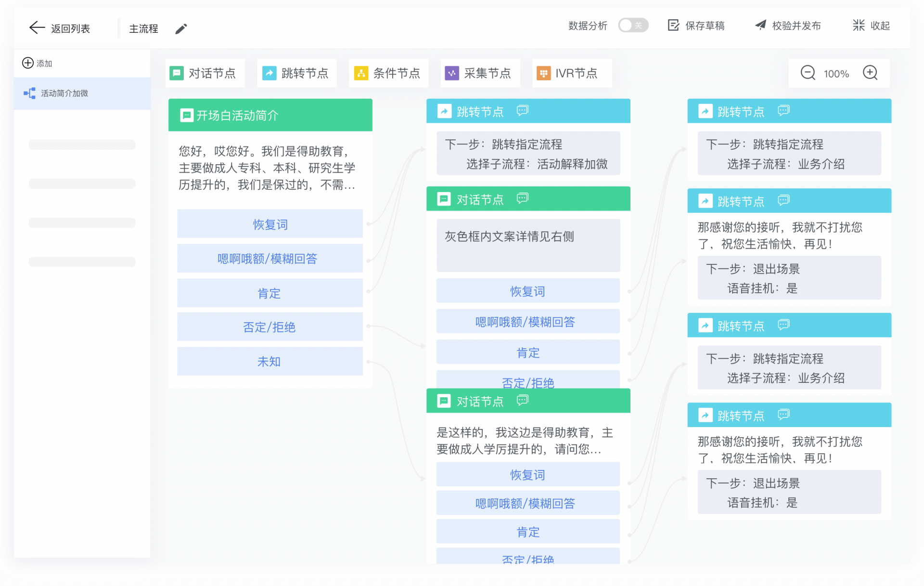Click the back arrow to return to list
Viewport: 924px width, 586px height.
tap(37, 28)
